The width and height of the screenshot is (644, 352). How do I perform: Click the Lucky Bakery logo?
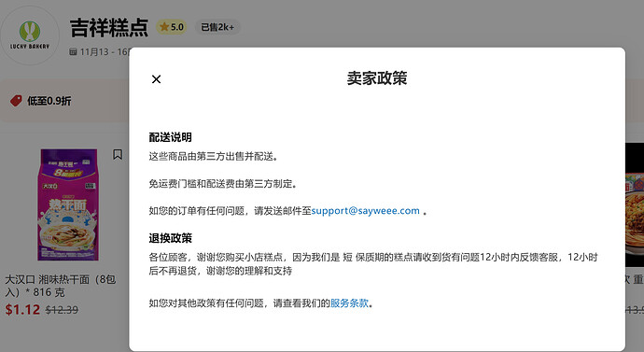(x=30, y=35)
